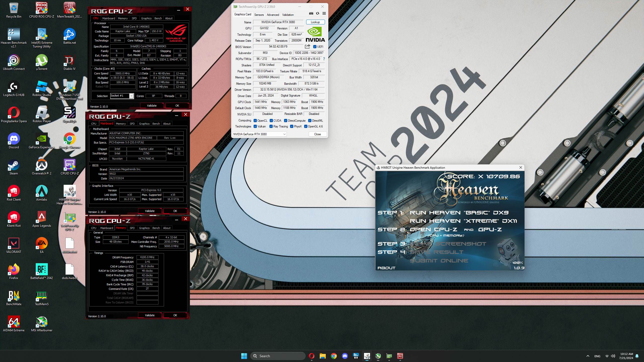The image size is (644, 362).
Task: Toggle UEFI checkbox in GPU-Z
Action: click(315, 47)
